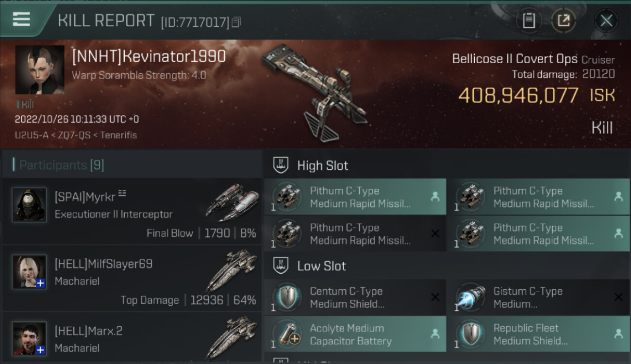The height and width of the screenshot is (364, 631).
Task: Click the destroyed Pithum C-Type launcher
Action: coord(355,233)
